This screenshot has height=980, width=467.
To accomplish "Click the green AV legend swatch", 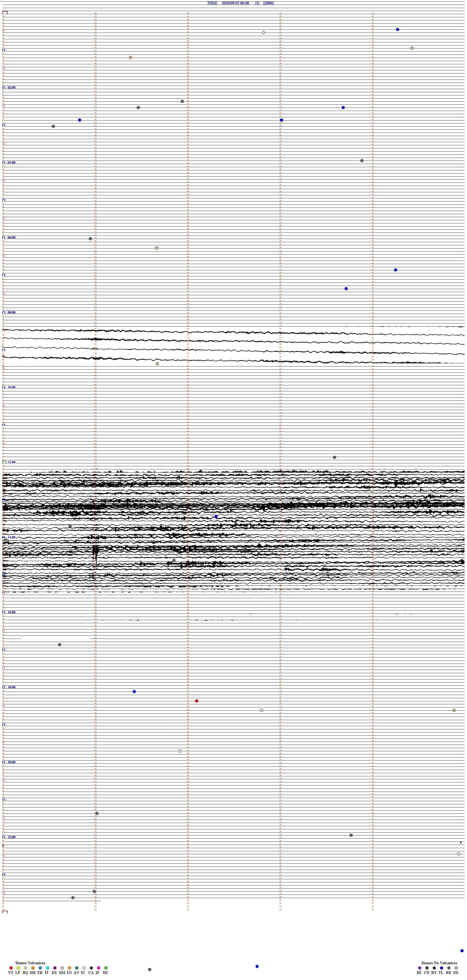I will pos(77,968).
